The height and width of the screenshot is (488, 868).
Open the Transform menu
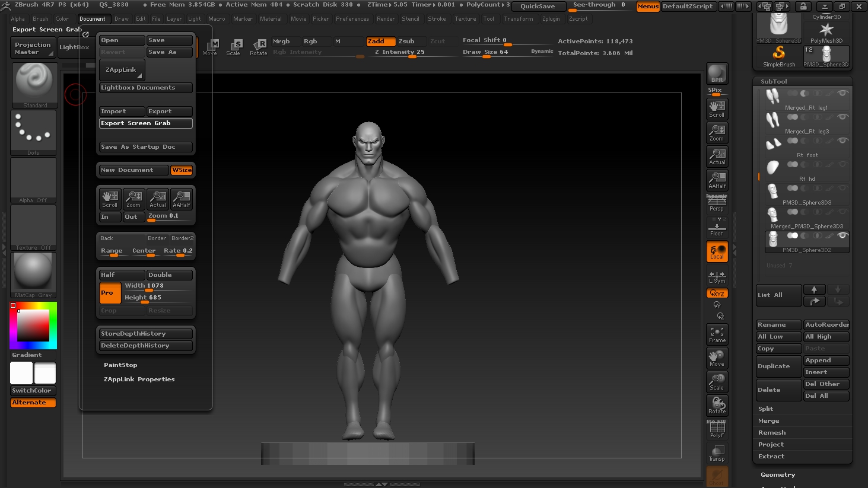pyautogui.click(x=519, y=19)
